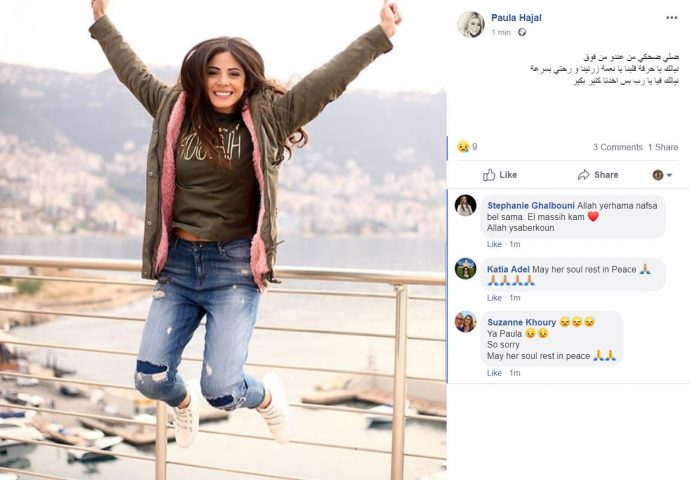Click the 1 min post timestamp
The width and height of the screenshot is (690, 480).
click(501, 32)
